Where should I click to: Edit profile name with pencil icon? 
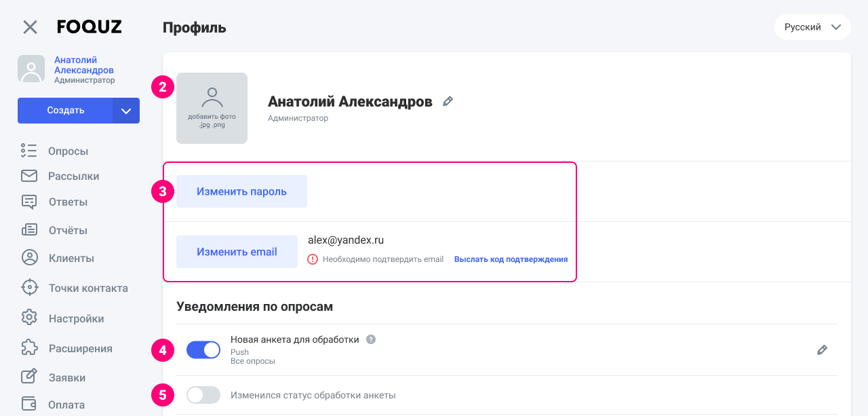point(448,102)
